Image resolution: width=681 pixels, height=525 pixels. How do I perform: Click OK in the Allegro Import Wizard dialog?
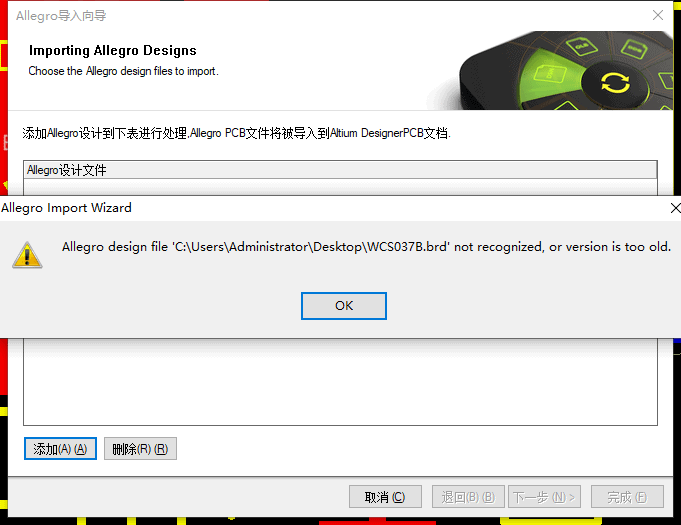[x=344, y=306]
